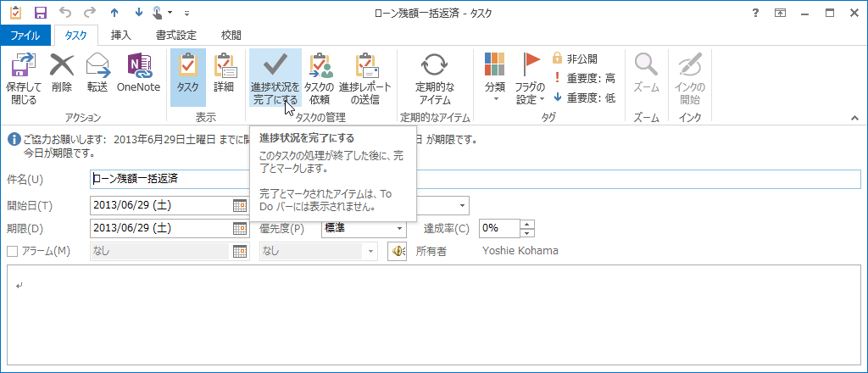Decrease 達成率 with down spinner
The height and width of the screenshot is (373, 868).
[527, 233]
